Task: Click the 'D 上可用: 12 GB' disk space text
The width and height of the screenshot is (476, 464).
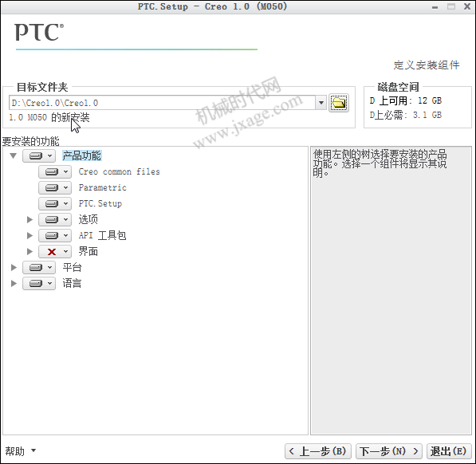Action: click(406, 100)
